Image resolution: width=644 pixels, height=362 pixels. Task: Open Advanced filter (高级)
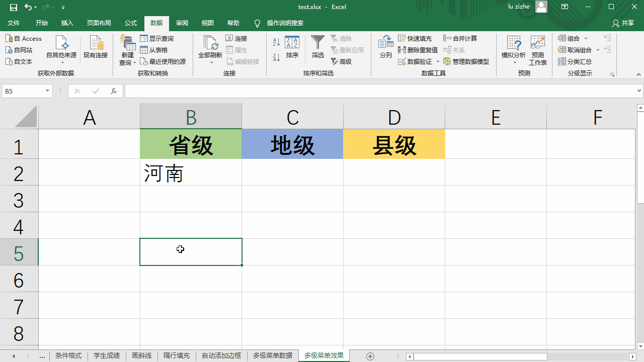[x=341, y=61]
